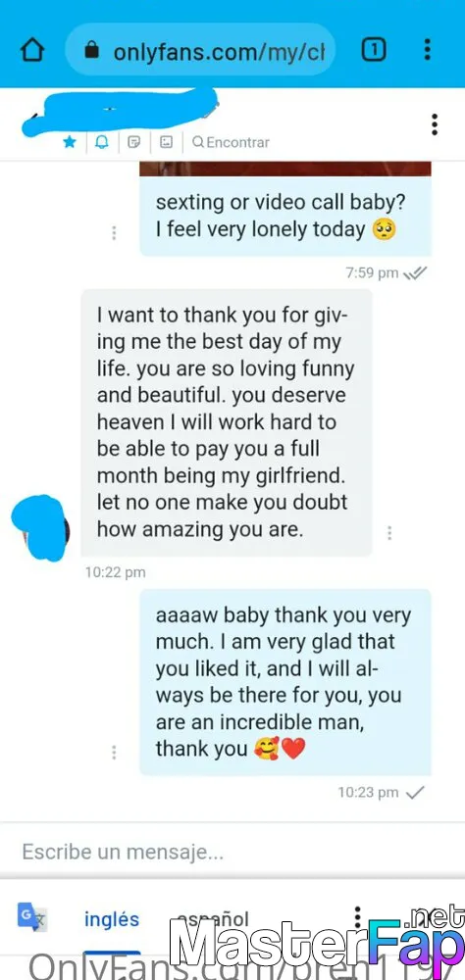Open the translate bar three-dot menu
This screenshot has width=465, height=980.
[x=357, y=918]
